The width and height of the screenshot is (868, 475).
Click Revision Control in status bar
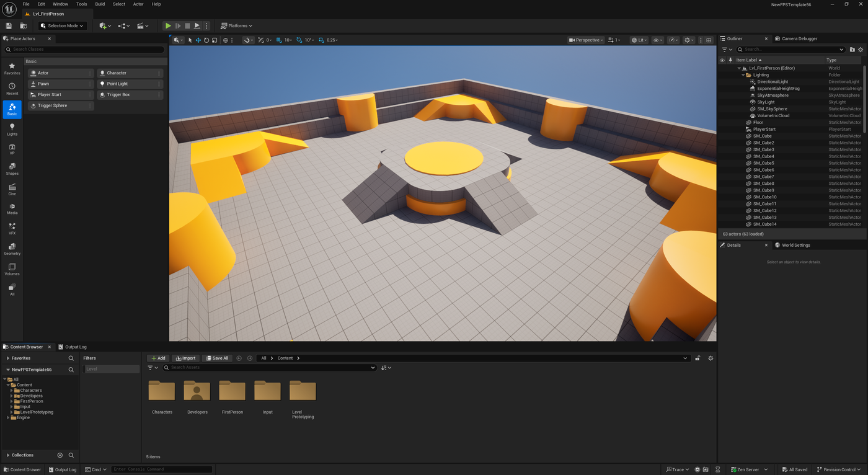(x=839, y=469)
